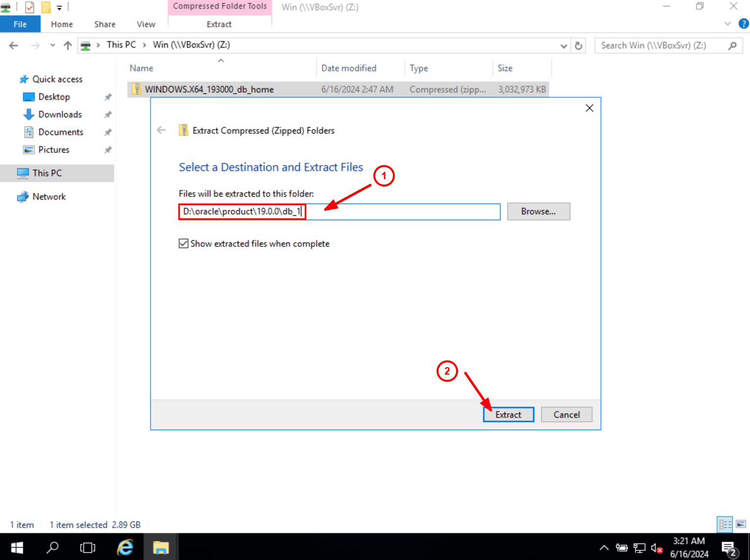Click the New Folder quick access icon

[x=47, y=7]
